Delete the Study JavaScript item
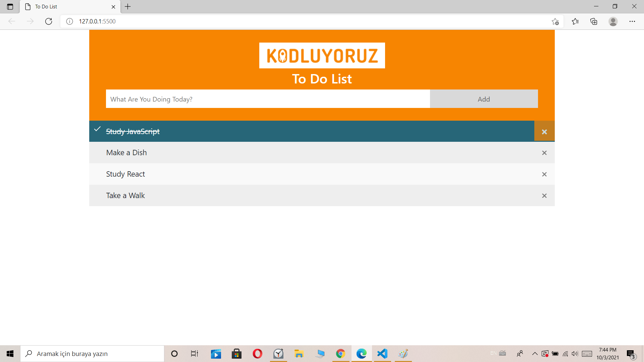 [544, 132]
